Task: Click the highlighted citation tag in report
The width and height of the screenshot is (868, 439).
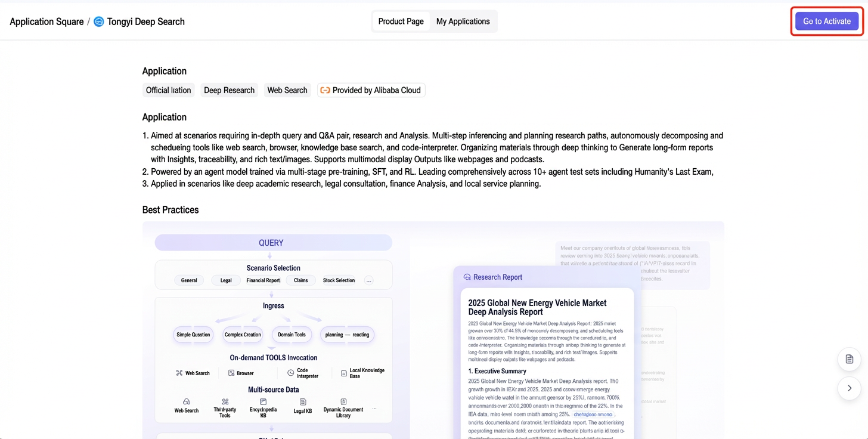Action: point(593,414)
